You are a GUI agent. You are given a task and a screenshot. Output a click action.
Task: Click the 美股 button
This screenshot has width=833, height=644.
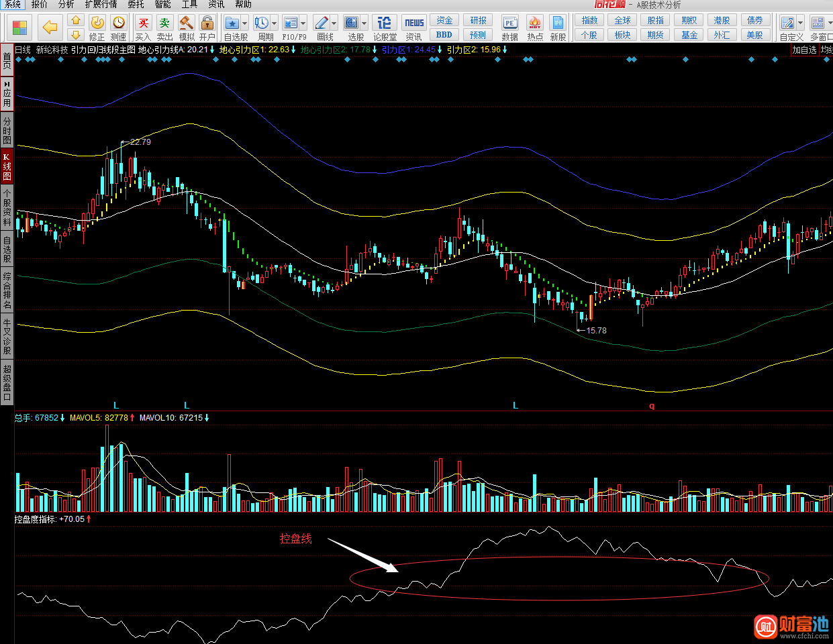click(755, 35)
